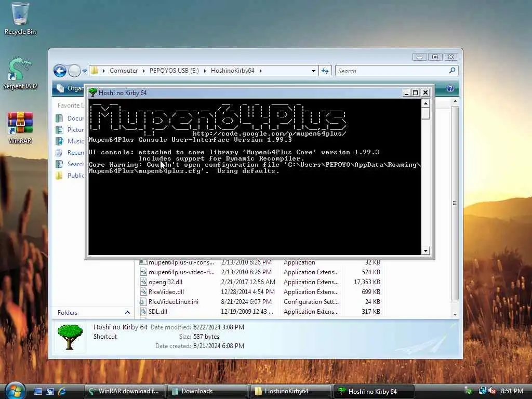This screenshot has width=532, height=399.
Task: Open Documents in Favorite Links
Action: point(70,118)
